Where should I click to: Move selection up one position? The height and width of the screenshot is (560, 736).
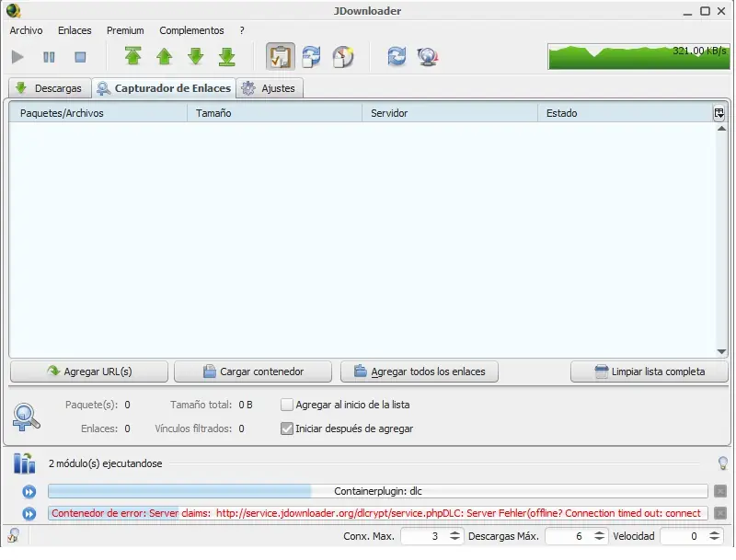(x=165, y=56)
